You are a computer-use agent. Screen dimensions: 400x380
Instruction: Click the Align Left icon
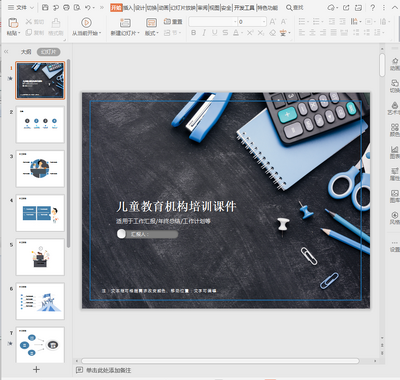[302, 33]
